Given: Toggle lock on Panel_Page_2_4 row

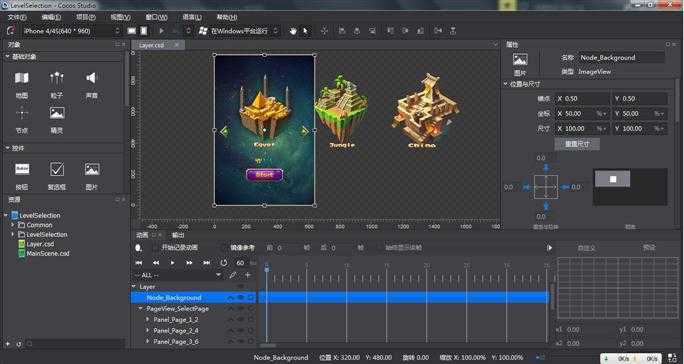Looking at the screenshot, I should pos(251,331).
